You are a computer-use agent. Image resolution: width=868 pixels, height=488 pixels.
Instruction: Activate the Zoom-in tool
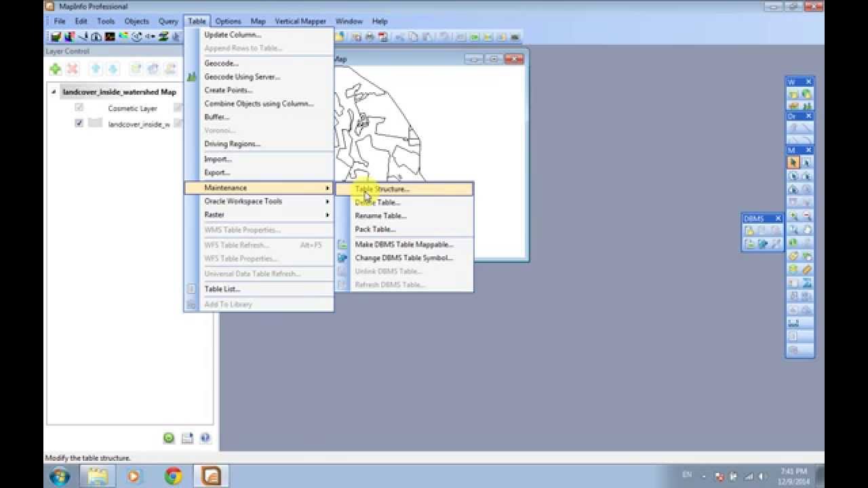click(793, 216)
